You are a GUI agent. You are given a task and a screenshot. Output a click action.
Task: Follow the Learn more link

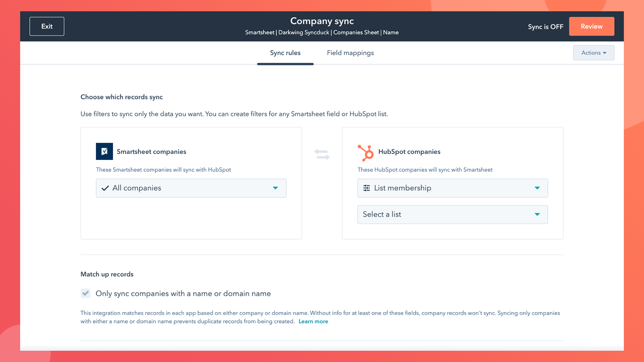[313, 321]
